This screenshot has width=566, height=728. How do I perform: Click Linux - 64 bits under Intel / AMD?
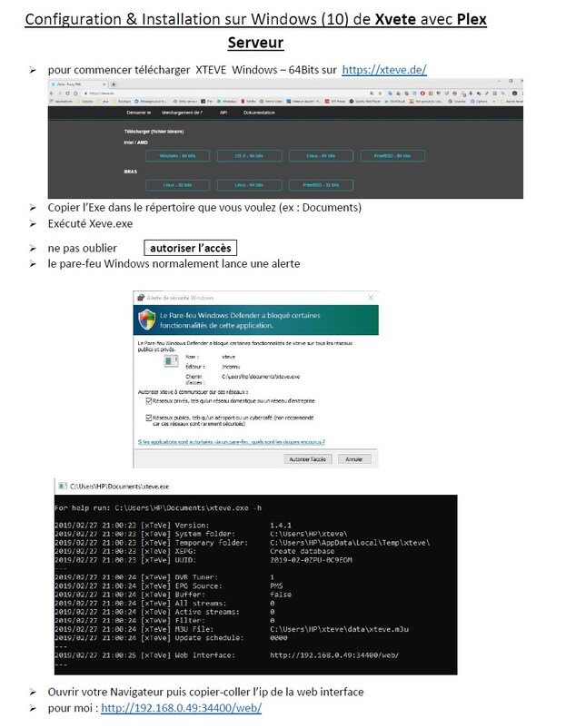(x=321, y=156)
